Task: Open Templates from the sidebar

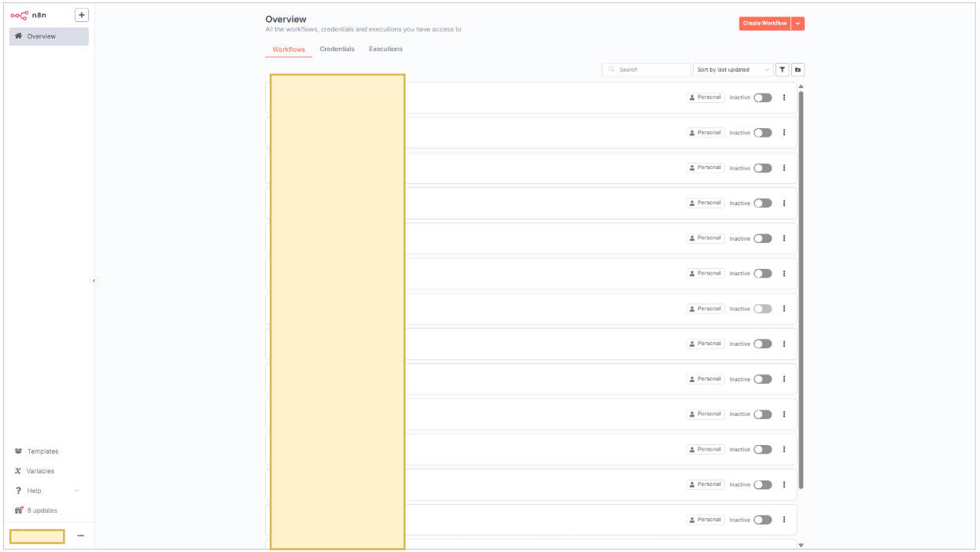Action: pyautogui.click(x=42, y=451)
